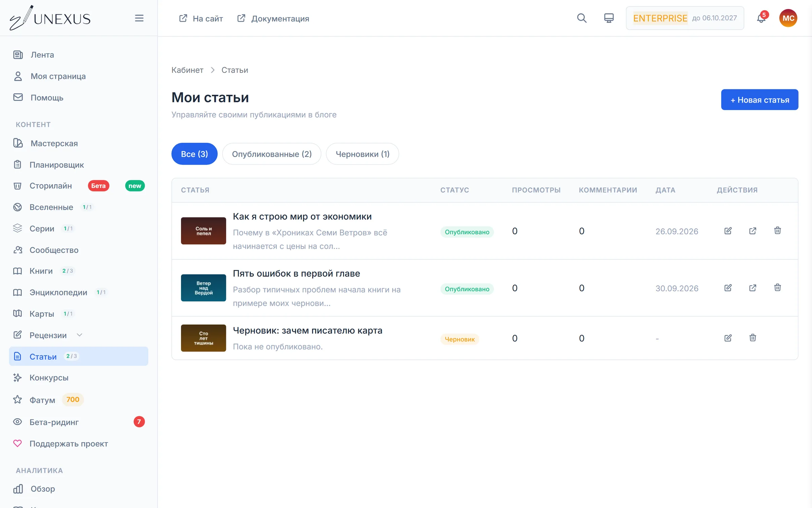Open Мастерская in sidebar
812x508 pixels.
tap(78, 143)
